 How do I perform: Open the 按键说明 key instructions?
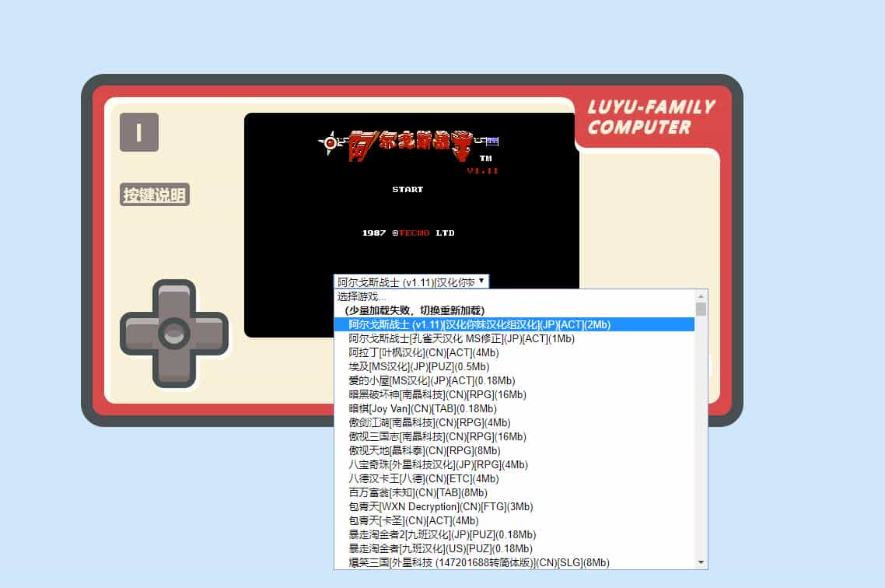click(x=155, y=195)
